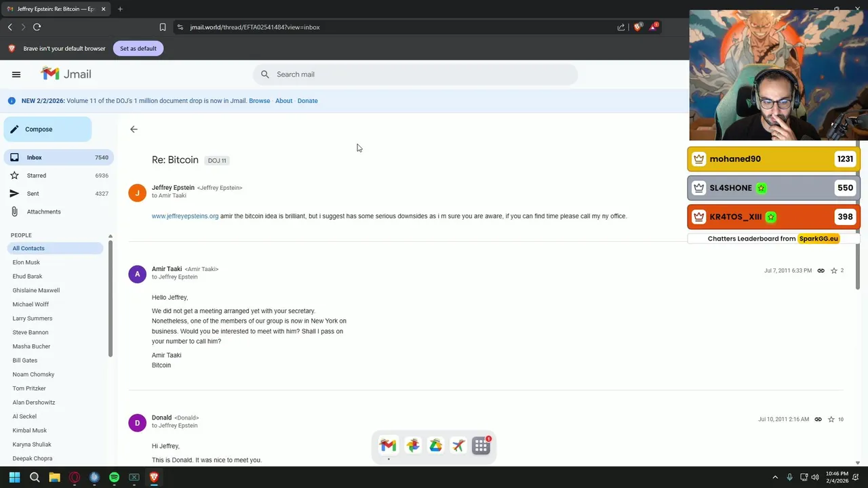868x488 pixels.
Task: Click the Search mail field
Action: pos(415,75)
